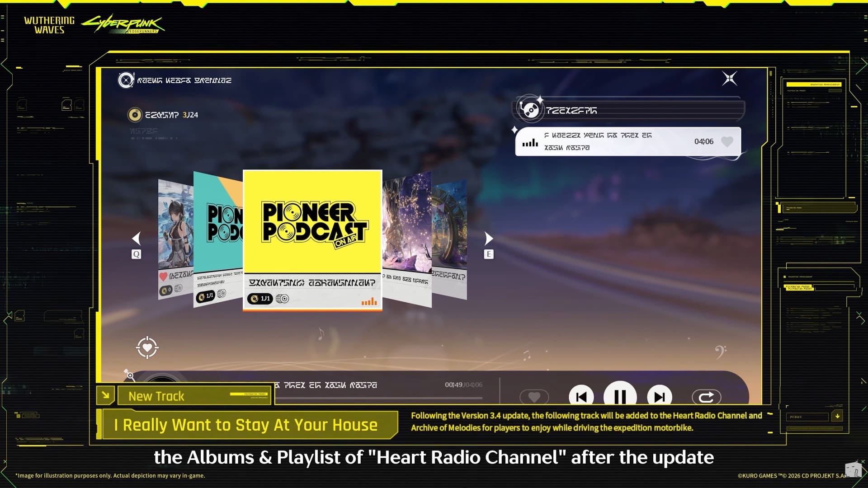The height and width of the screenshot is (488, 868).
Task: Click the Q key hint under the left arrow
Action: [x=136, y=254]
